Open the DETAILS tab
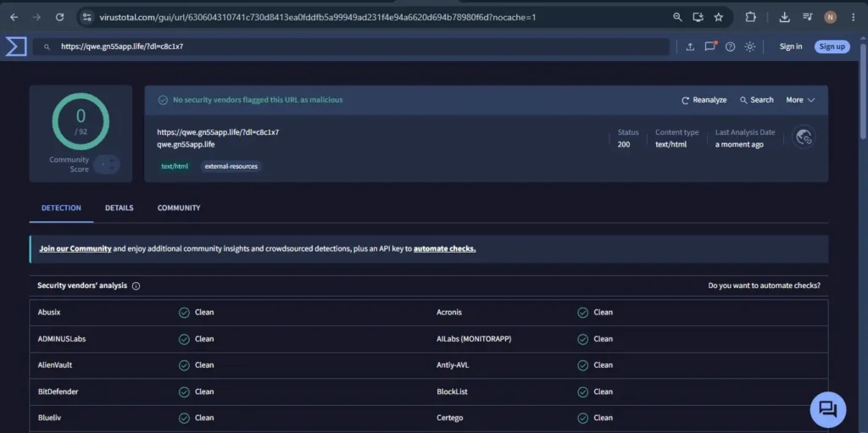 click(x=119, y=208)
